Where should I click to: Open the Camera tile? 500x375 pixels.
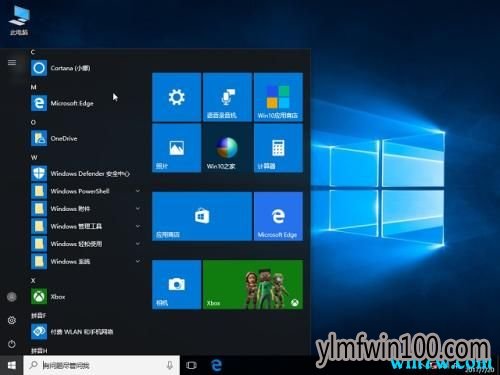[x=177, y=285]
